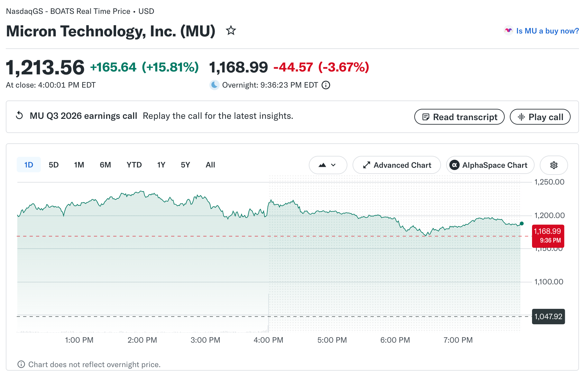Click Read transcript button
Viewport: 588px width, 380px height.
[x=459, y=117]
